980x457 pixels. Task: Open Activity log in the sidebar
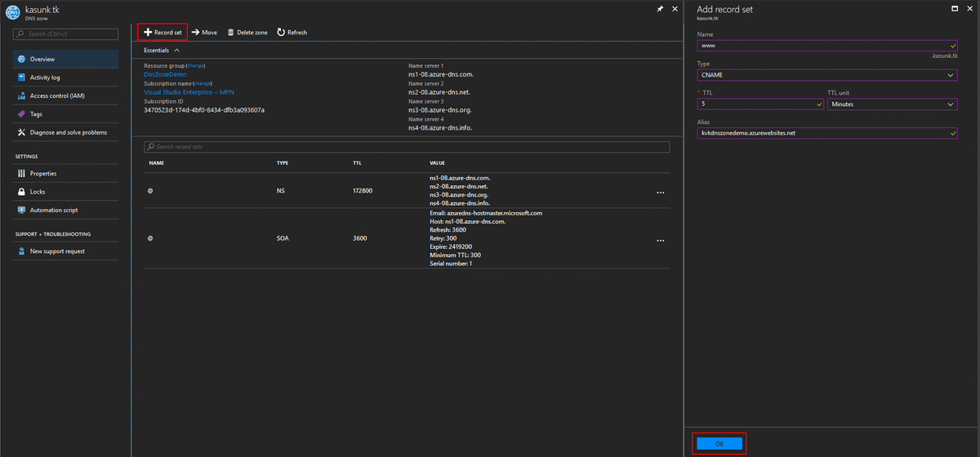click(65, 78)
